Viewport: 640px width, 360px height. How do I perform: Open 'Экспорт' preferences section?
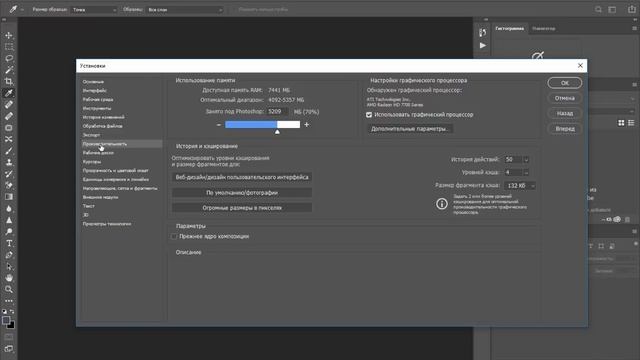[x=91, y=135]
